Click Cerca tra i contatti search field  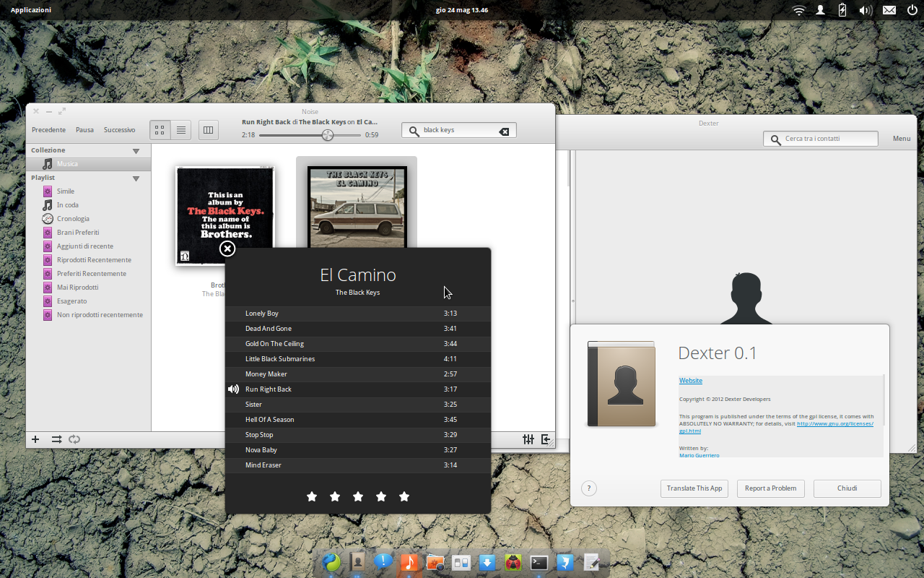click(821, 139)
